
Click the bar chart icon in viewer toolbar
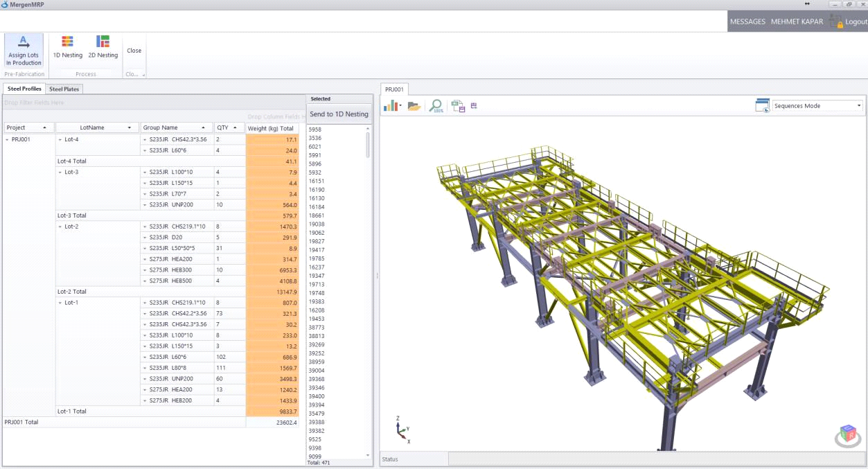click(x=391, y=106)
